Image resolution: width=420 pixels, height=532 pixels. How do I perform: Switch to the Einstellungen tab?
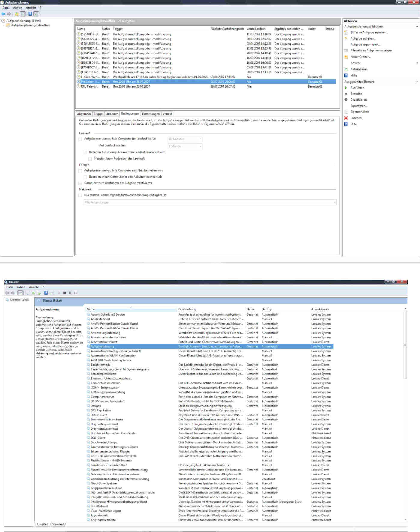tap(151, 114)
